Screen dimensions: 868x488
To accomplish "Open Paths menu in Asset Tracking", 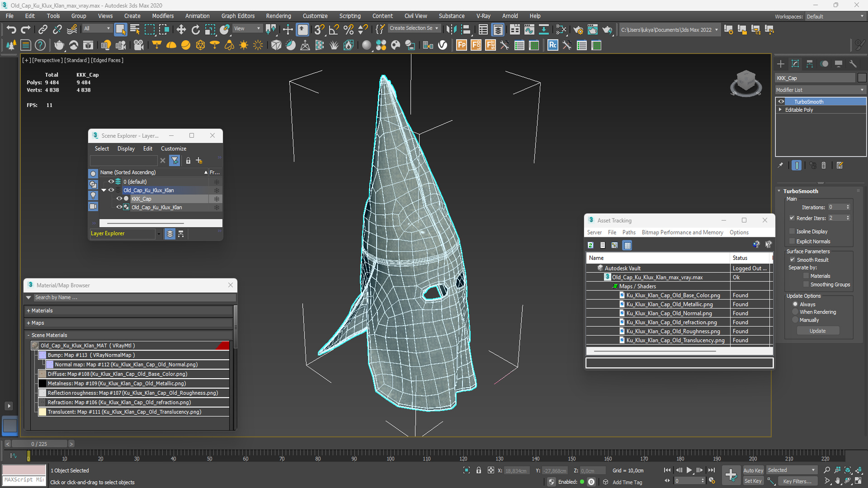I will coord(629,232).
